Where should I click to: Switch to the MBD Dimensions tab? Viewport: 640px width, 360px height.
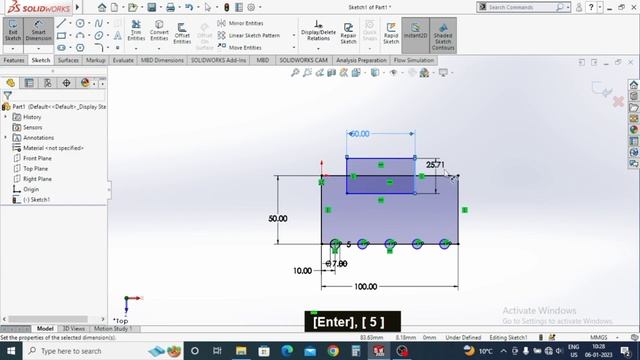click(x=162, y=60)
